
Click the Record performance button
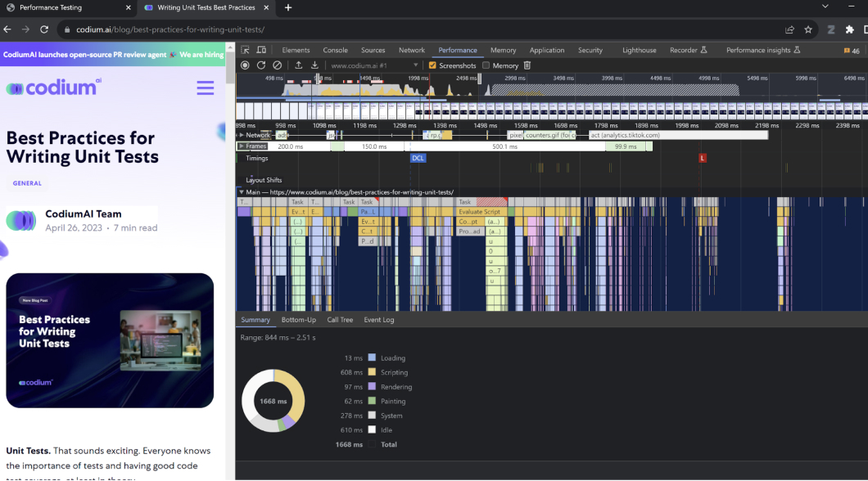coord(244,65)
